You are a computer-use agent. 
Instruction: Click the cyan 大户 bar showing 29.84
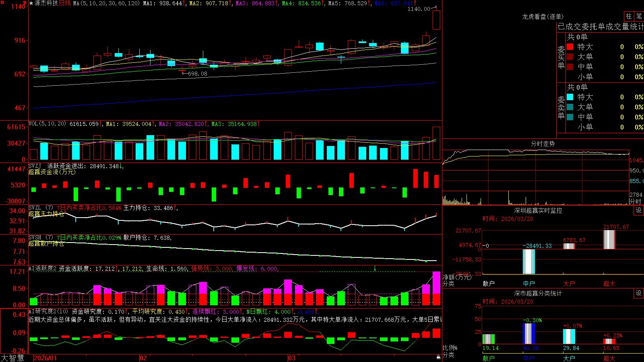tap(569, 336)
